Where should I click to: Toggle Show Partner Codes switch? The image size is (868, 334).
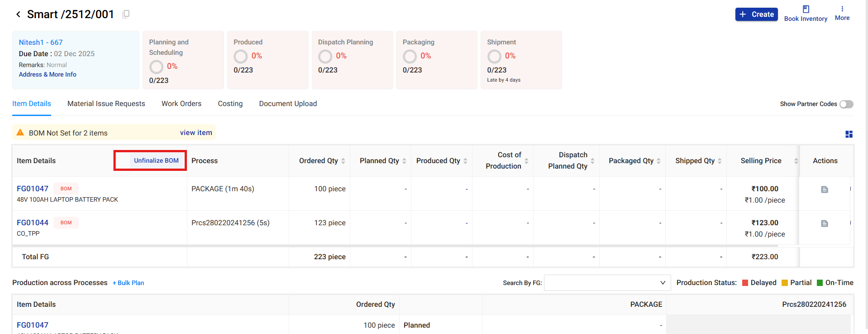click(846, 104)
